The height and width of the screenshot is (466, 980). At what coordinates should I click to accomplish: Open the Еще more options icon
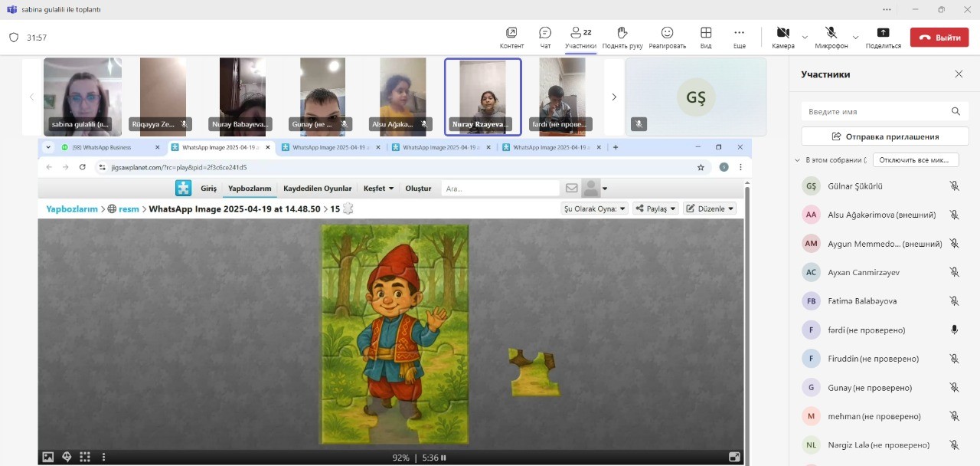[739, 33]
